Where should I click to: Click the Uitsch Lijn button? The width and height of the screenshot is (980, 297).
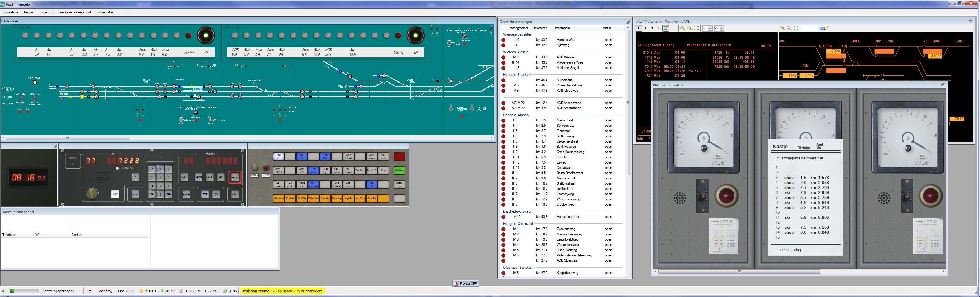400,185
